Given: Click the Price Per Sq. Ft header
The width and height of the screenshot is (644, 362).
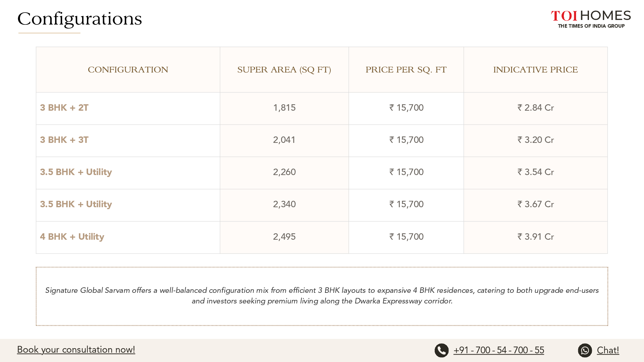Looking at the screenshot, I should click(x=406, y=70).
